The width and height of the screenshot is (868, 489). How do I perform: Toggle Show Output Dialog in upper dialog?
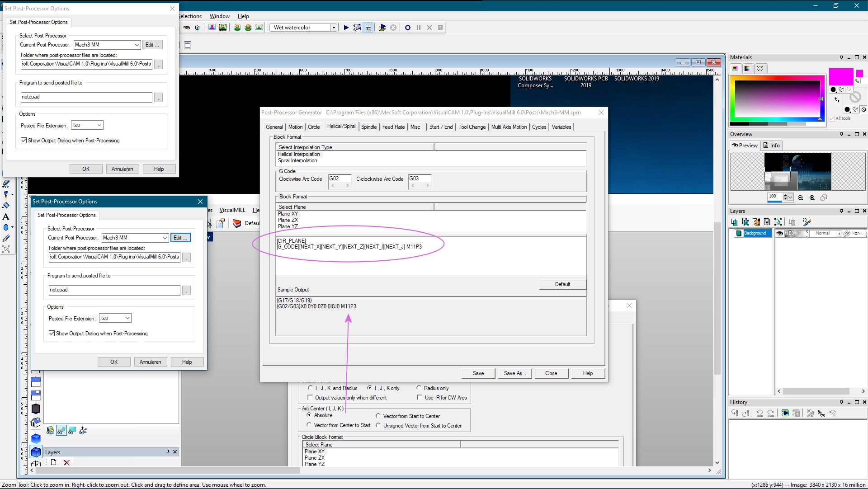tap(24, 141)
